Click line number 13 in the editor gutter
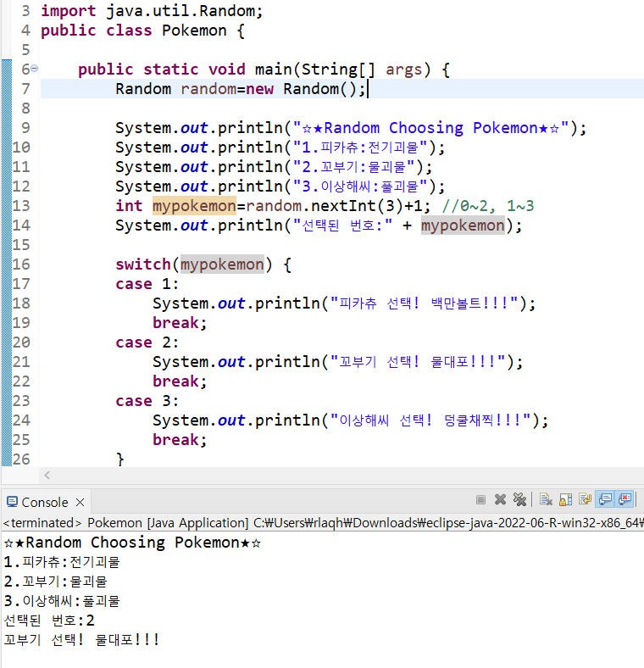Viewport: 644px width, 668px height. pos(21,206)
